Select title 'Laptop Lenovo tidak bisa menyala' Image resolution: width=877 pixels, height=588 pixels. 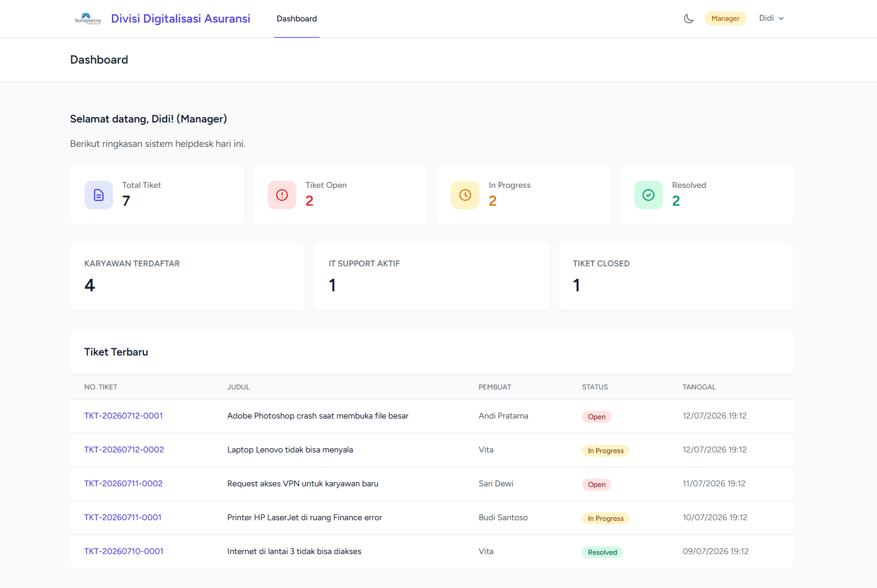pyautogui.click(x=290, y=449)
